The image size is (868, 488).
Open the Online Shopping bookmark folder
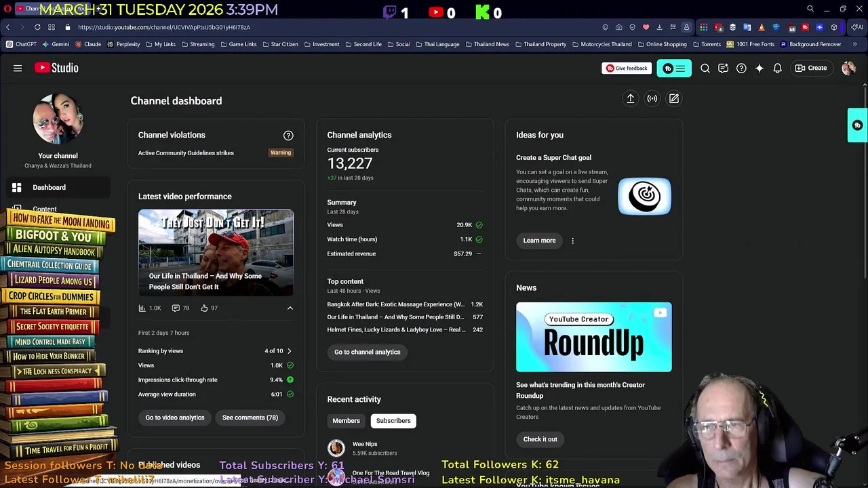pos(662,44)
